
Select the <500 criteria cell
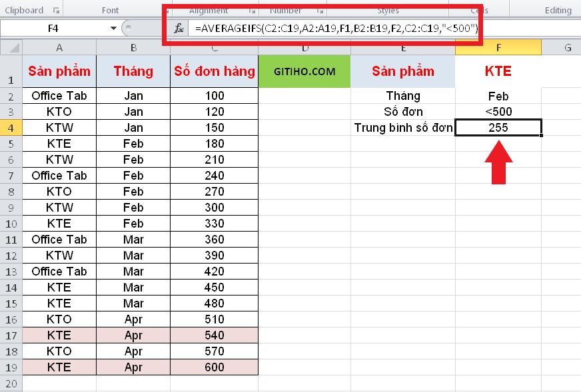[x=498, y=111]
